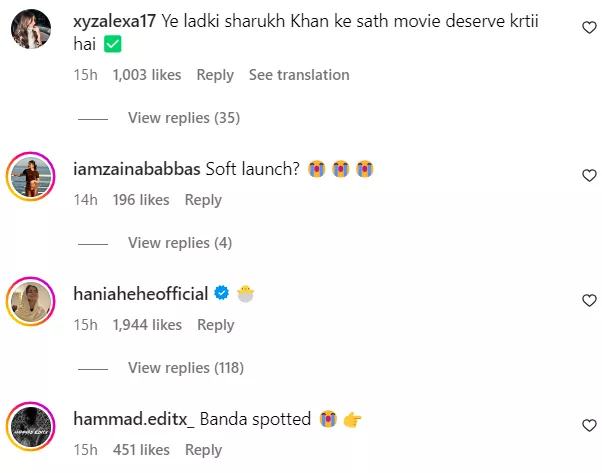The height and width of the screenshot is (473, 602).
Task: Tap the heart next to hammad.editx_'s comment
Action: tap(589, 425)
